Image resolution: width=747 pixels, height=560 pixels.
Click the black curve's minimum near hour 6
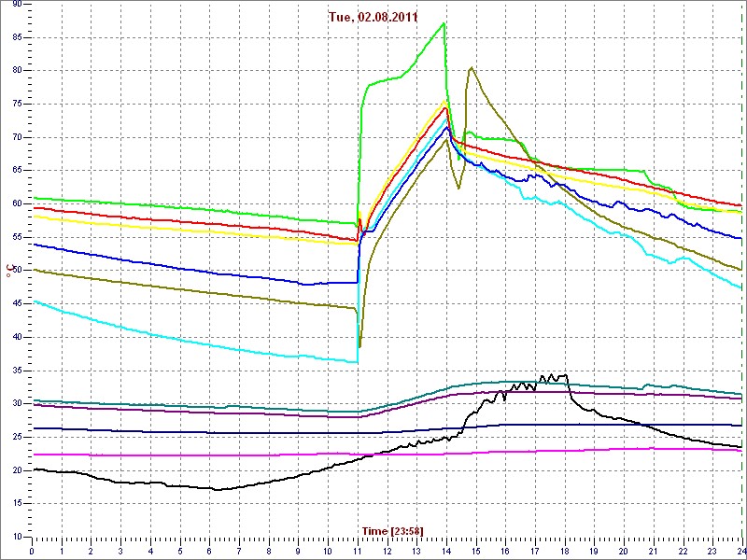tap(217, 489)
